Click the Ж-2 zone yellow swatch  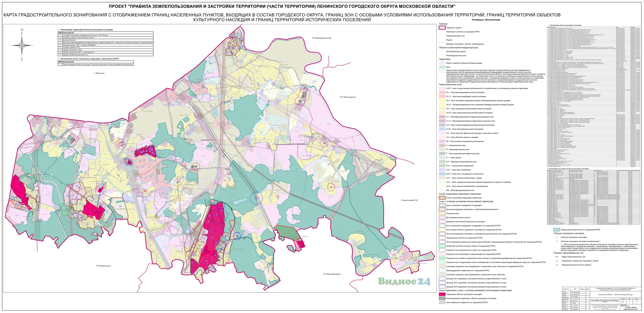(442, 101)
